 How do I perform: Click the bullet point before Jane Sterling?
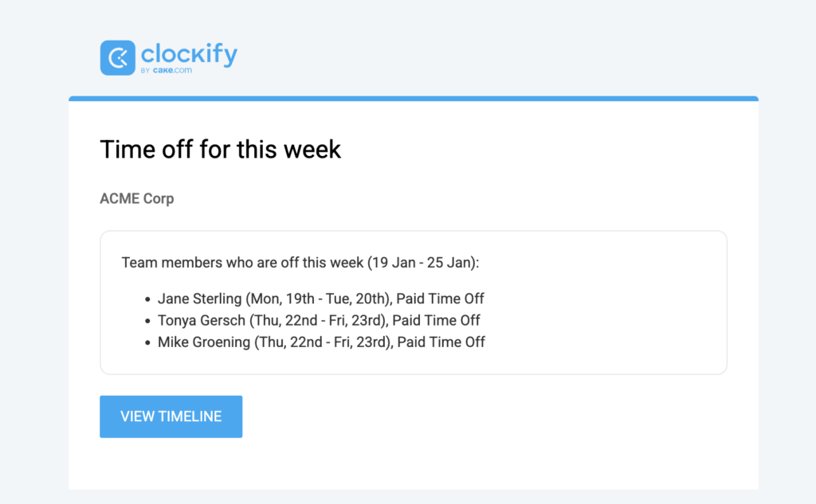147,299
